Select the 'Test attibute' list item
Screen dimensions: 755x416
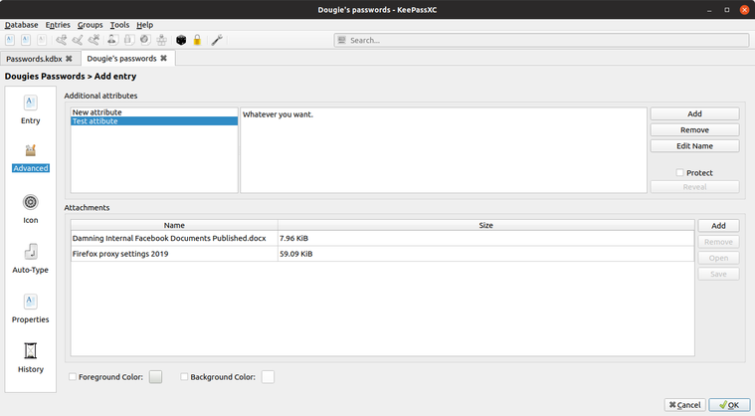[154, 121]
